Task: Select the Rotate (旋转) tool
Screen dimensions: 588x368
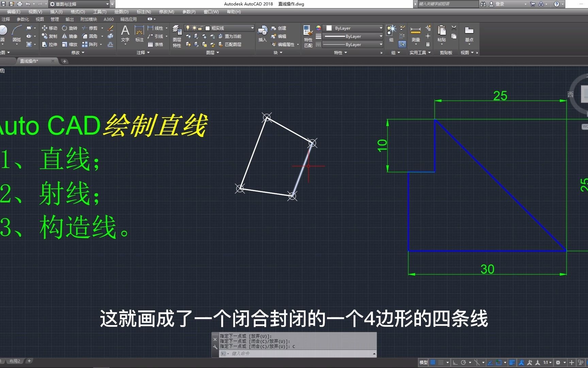Action: click(69, 28)
